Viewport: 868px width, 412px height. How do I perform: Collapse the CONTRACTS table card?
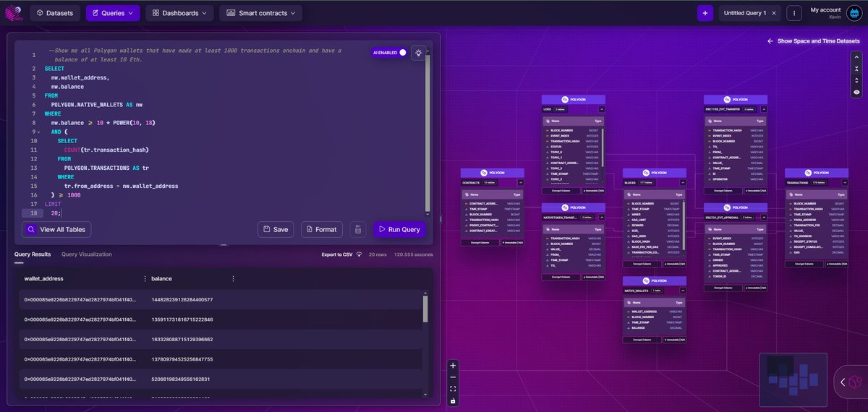click(x=520, y=183)
